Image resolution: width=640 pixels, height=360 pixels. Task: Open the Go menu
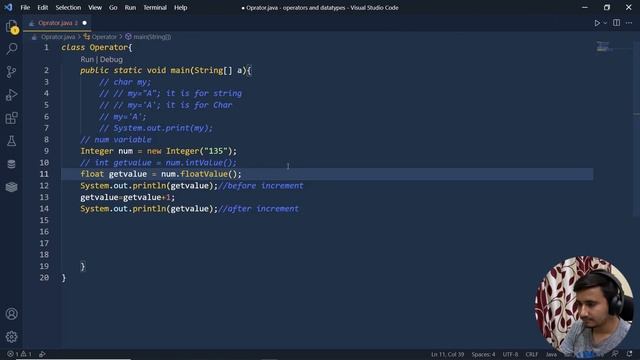(113, 7)
